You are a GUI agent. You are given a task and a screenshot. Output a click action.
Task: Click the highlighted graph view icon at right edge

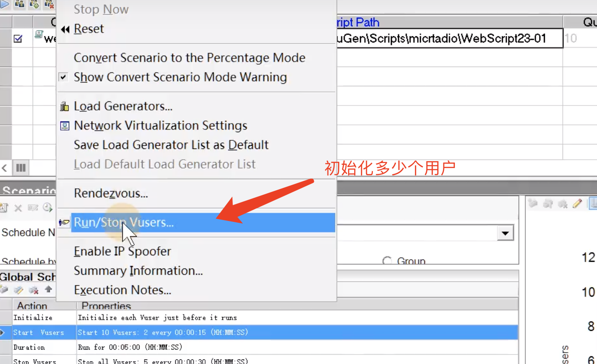(592, 204)
